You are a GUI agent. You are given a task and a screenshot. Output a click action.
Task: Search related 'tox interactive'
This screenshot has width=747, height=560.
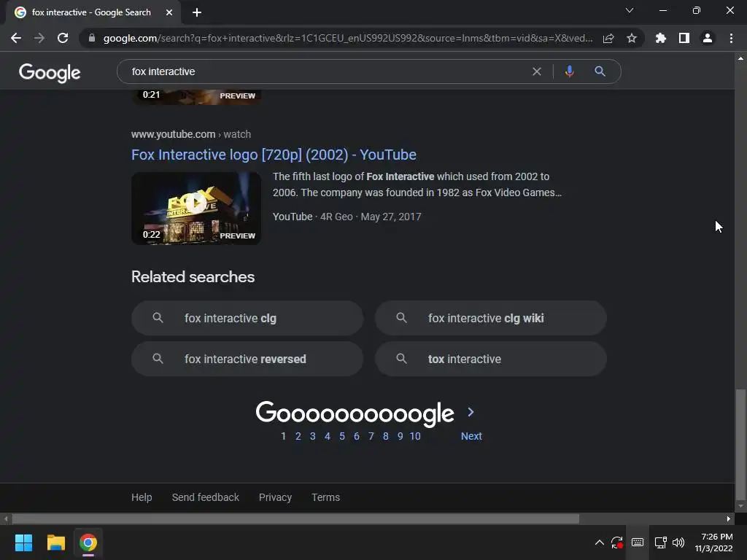pyautogui.click(x=491, y=359)
